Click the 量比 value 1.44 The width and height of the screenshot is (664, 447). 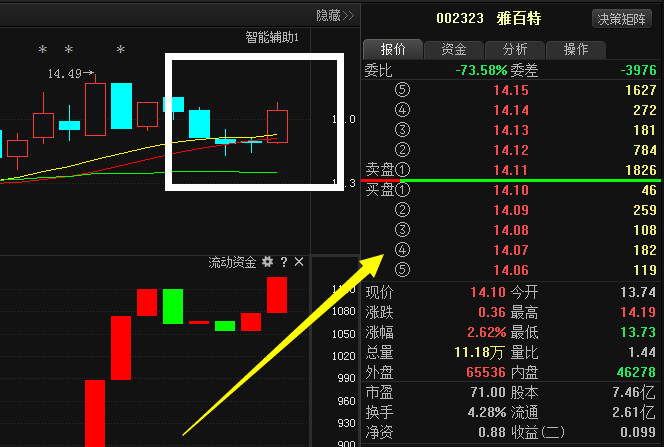pos(642,352)
